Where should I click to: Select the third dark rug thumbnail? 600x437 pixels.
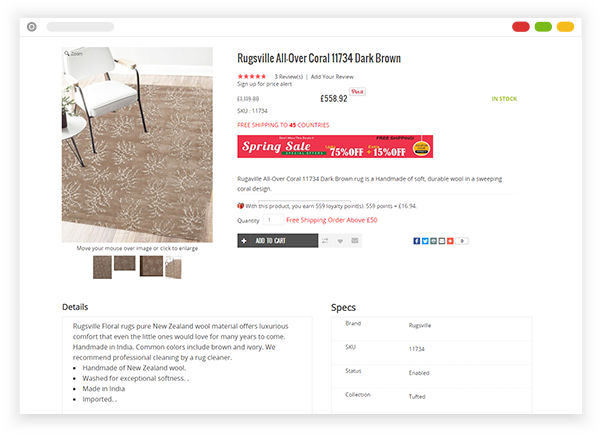[x=151, y=266]
